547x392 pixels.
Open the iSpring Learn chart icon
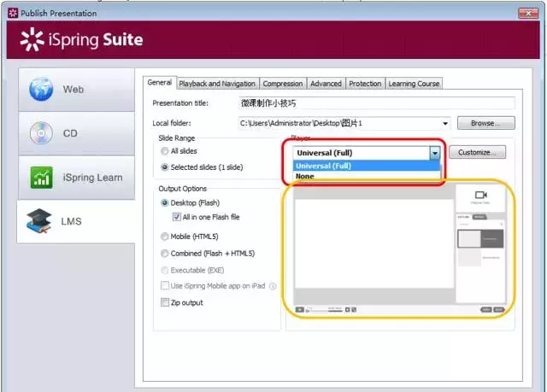tap(42, 178)
